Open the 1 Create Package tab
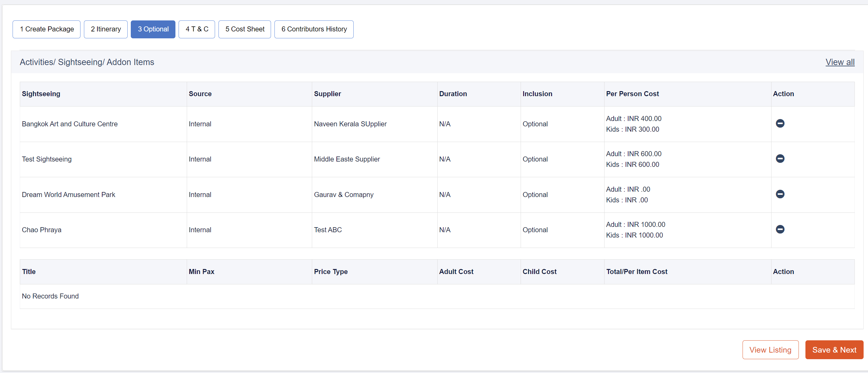The height and width of the screenshot is (373, 868). coord(47,29)
